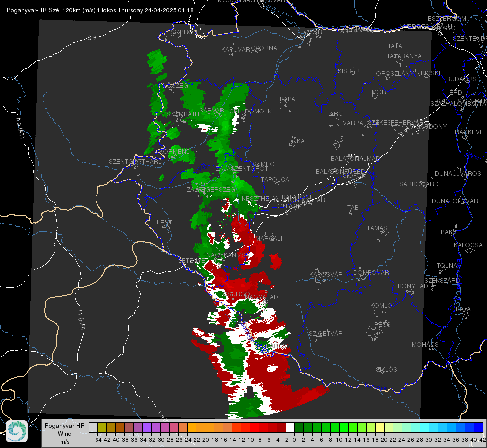Click the OROSZLANY label
487x448 pixels.
(394, 74)
